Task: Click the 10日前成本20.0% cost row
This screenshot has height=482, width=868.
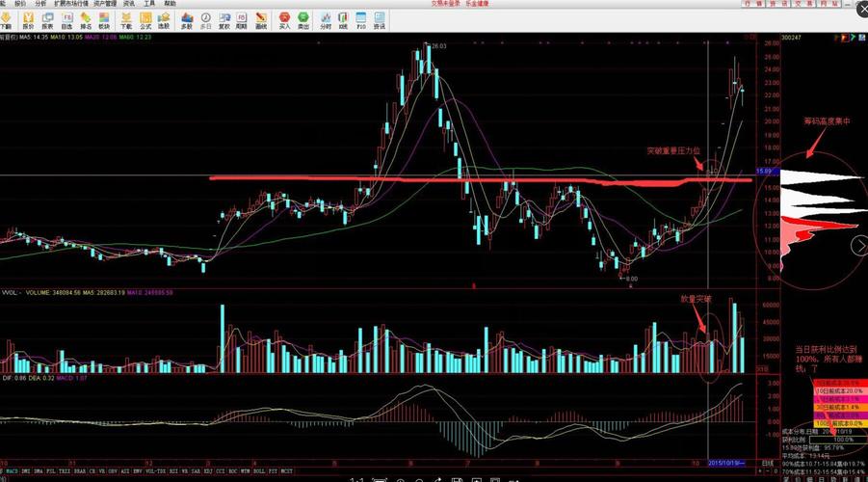Action: (840, 391)
